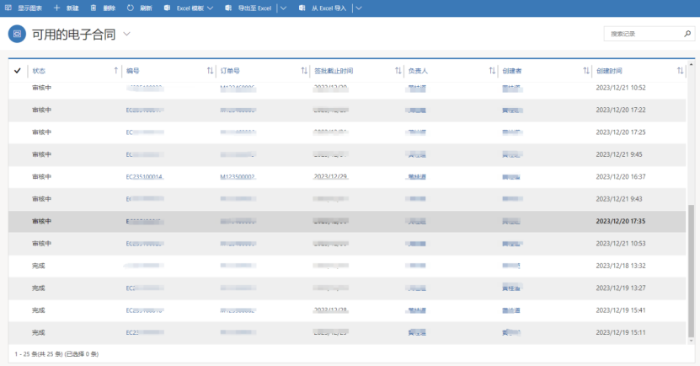Click created time 2023/12/21 9:43
700x366 pixels.
pos(619,199)
